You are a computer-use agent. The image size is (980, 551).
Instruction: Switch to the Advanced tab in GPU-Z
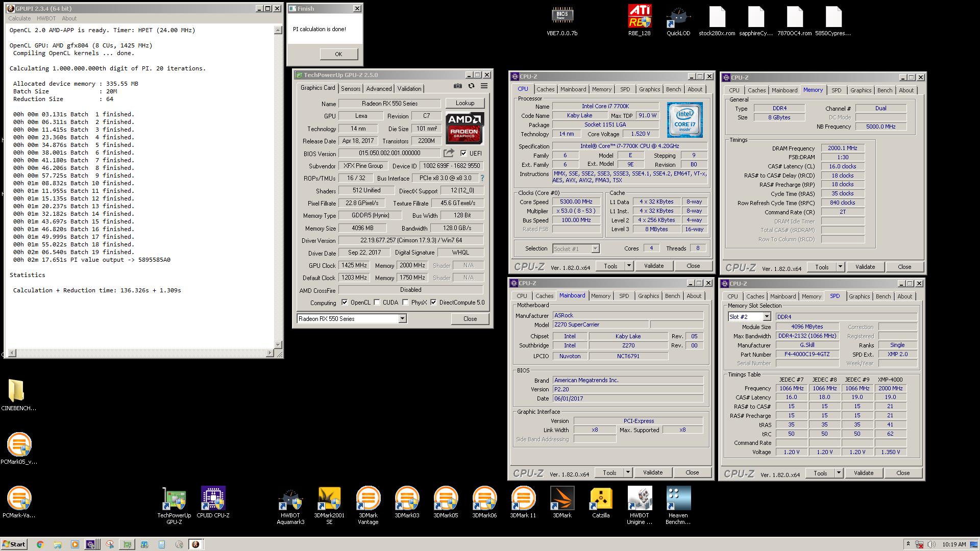point(379,89)
